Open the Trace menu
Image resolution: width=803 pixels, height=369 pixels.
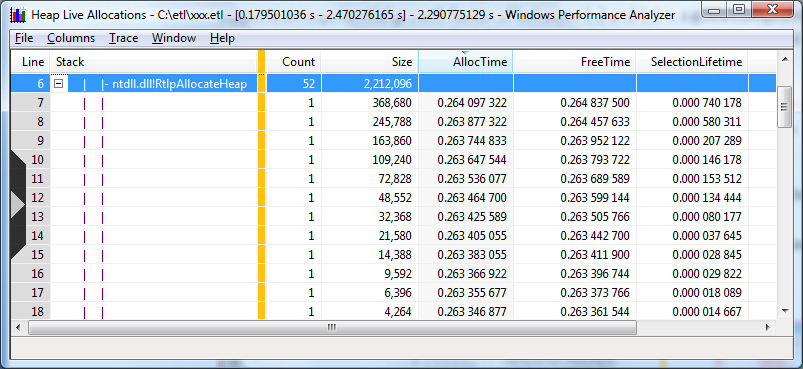click(123, 38)
